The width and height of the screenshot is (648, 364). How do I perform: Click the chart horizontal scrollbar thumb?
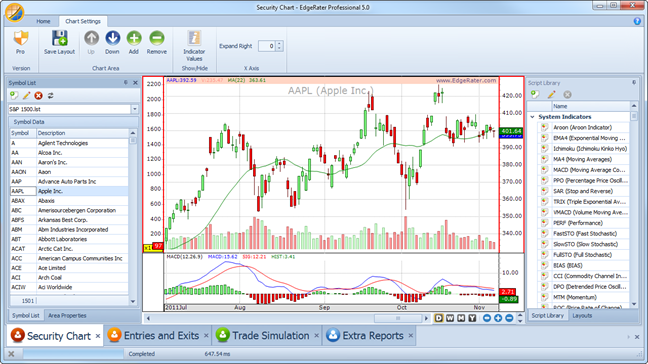(x=398, y=318)
